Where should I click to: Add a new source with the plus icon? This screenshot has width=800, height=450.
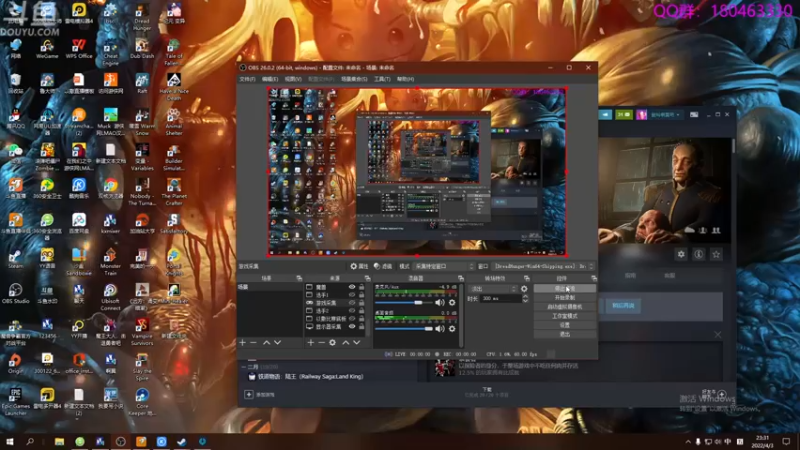coord(311,342)
